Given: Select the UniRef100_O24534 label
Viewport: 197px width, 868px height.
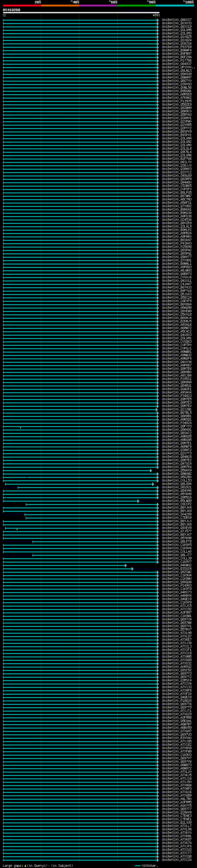Looking at the screenshot, I should click(x=177, y=220).
